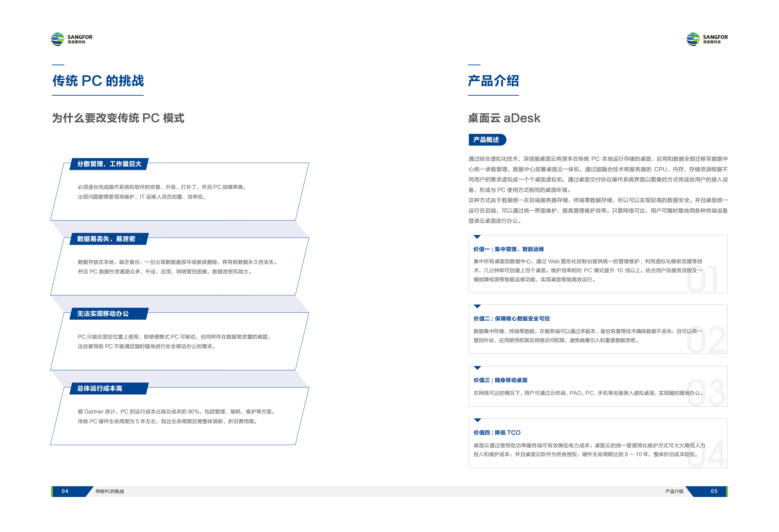Click the title 价值四：降低 TCO
Viewport: 779px width, 532px height.
[x=497, y=432]
